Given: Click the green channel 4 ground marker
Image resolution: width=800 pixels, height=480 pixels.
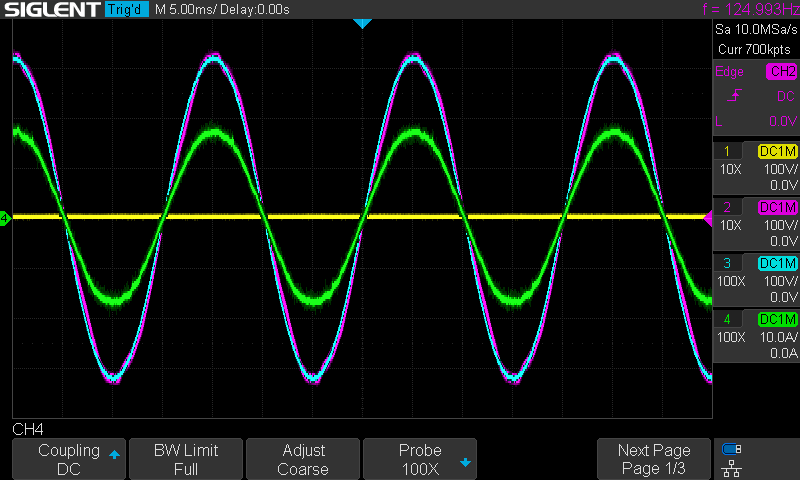Looking at the screenshot, I should click(5, 218).
